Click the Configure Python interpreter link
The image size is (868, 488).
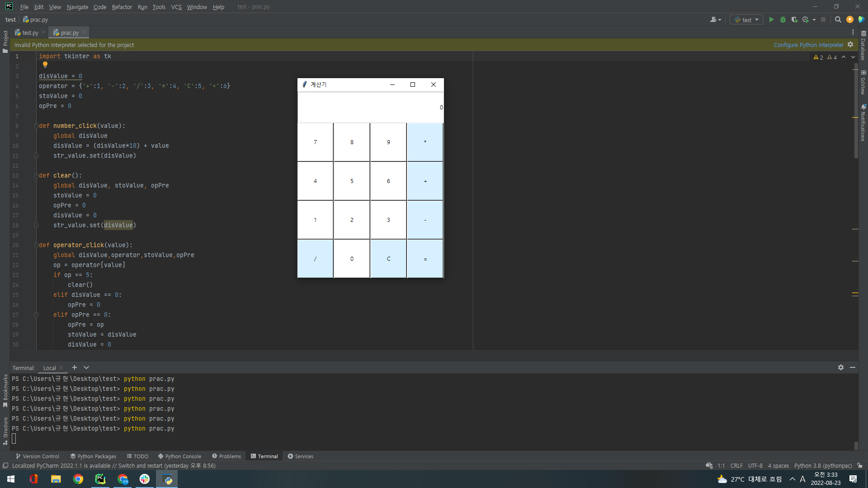[x=808, y=45]
